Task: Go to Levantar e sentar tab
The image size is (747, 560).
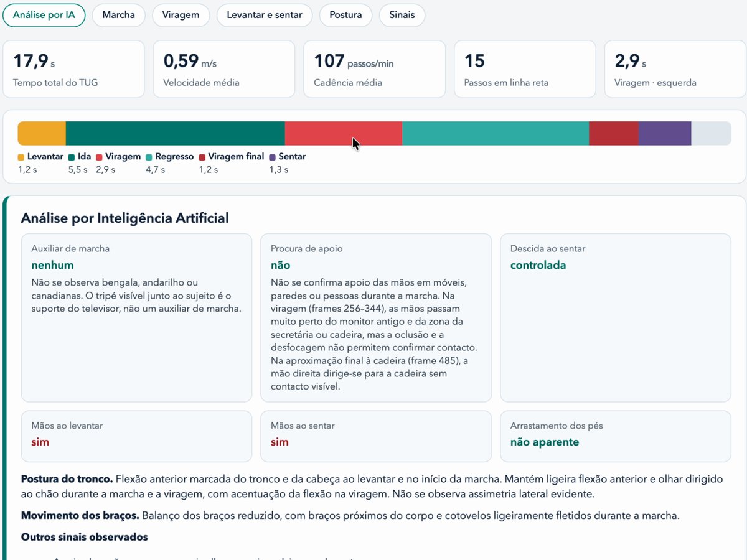Action: click(265, 15)
